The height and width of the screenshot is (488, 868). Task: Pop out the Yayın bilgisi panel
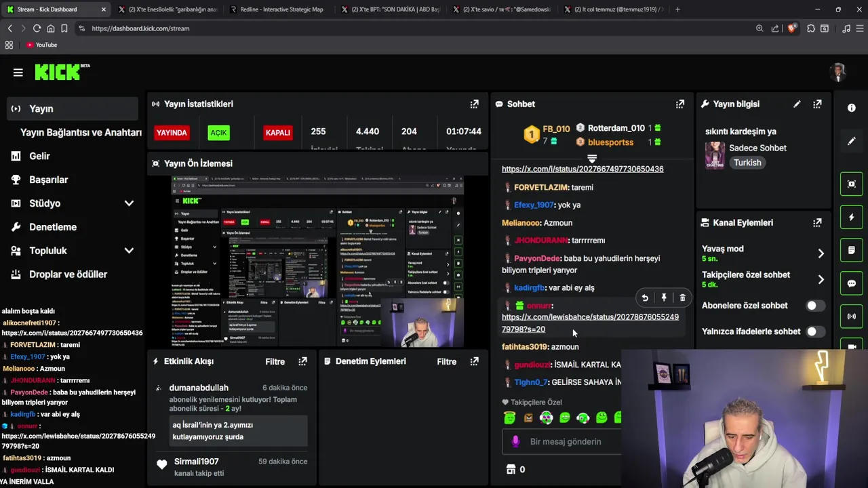point(817,104)
